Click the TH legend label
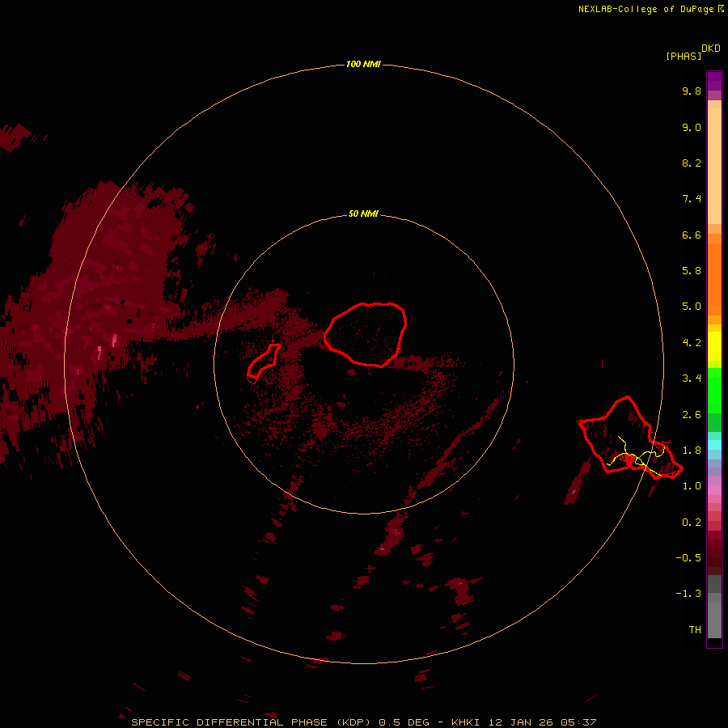The width and height of the screenshot is (728, 728). point(695,630)
